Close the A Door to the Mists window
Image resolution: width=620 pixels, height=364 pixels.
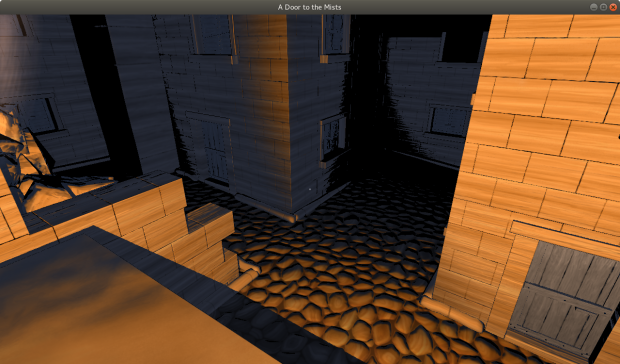(x=613, y=7)
